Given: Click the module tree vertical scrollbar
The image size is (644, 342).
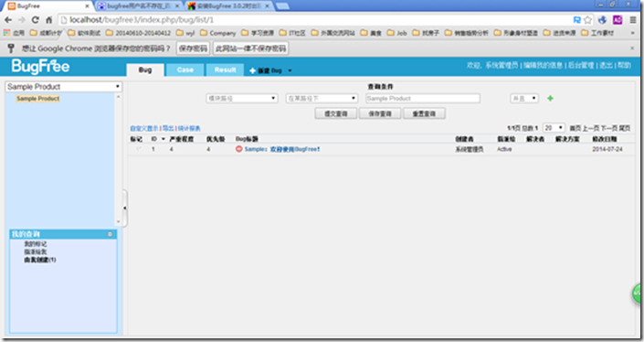Looking at the screenshot, I should (118, 159).
